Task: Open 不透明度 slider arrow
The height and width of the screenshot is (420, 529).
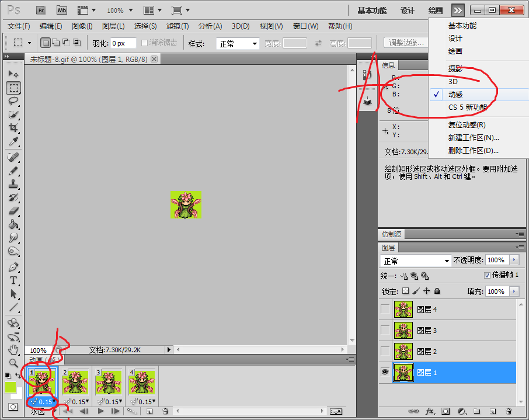Action: click(514, 260)
